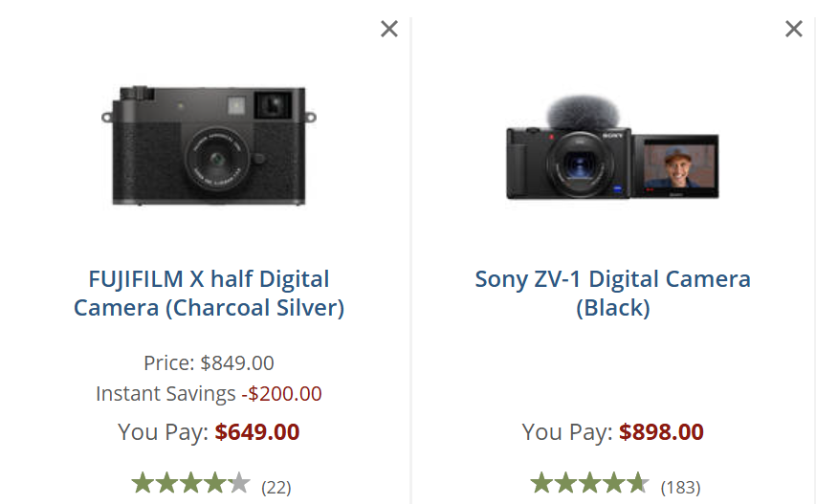The height and width of the screenshot is (504, 816).
Task: Click fifth star of Sony ZV-1 rating
Action: point(636,484)
